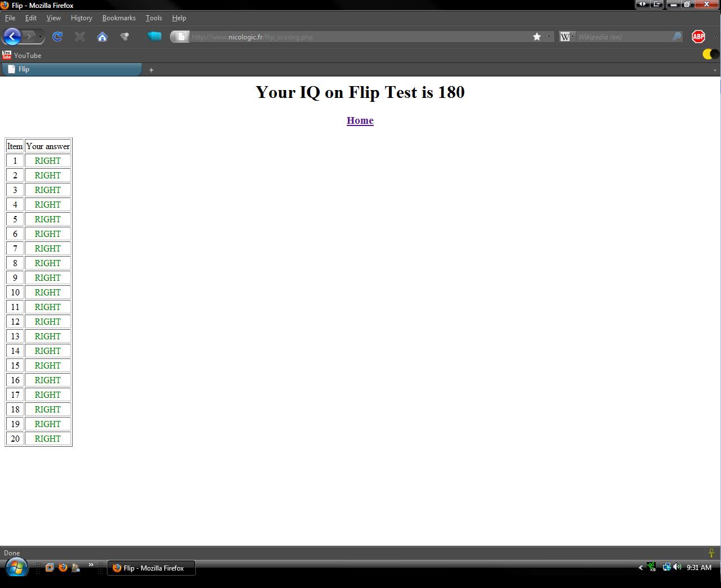Select the Flip tab
Viewport: 721px width, 588px height.
(x=71, y=69)
